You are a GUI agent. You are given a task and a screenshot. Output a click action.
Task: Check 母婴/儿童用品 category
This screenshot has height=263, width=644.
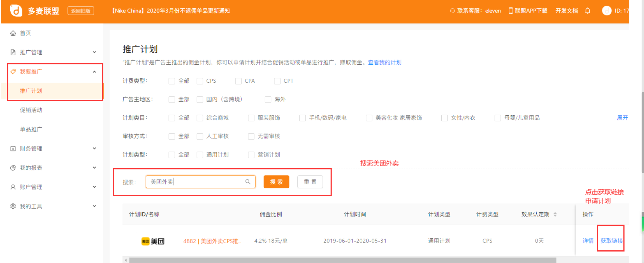498,118
